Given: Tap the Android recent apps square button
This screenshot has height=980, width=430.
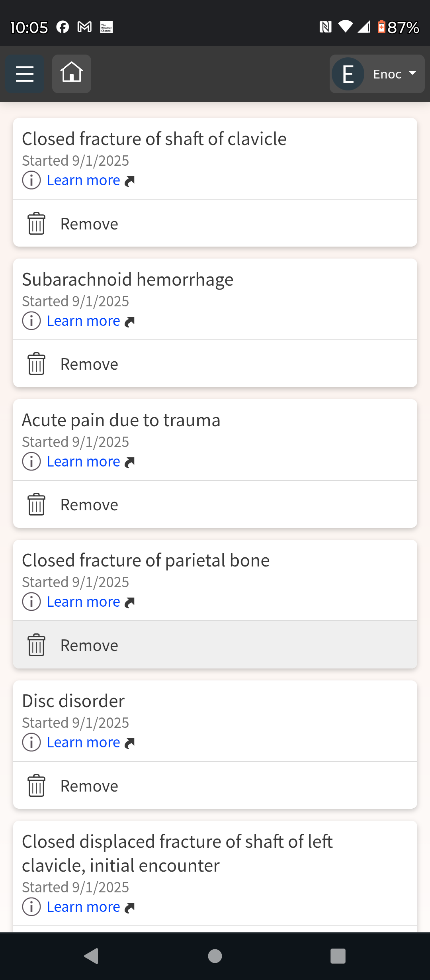Looking at the screenshot, I should (x=338, y=956).
